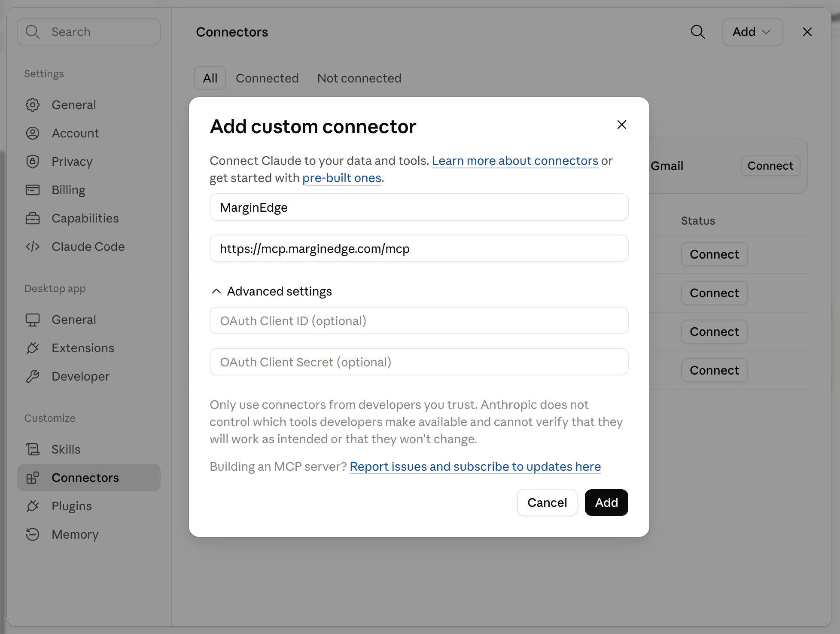840x634 pixels.
Task: Open Account via its person icon
Action: pyautogui.click(x=33, y=133)
